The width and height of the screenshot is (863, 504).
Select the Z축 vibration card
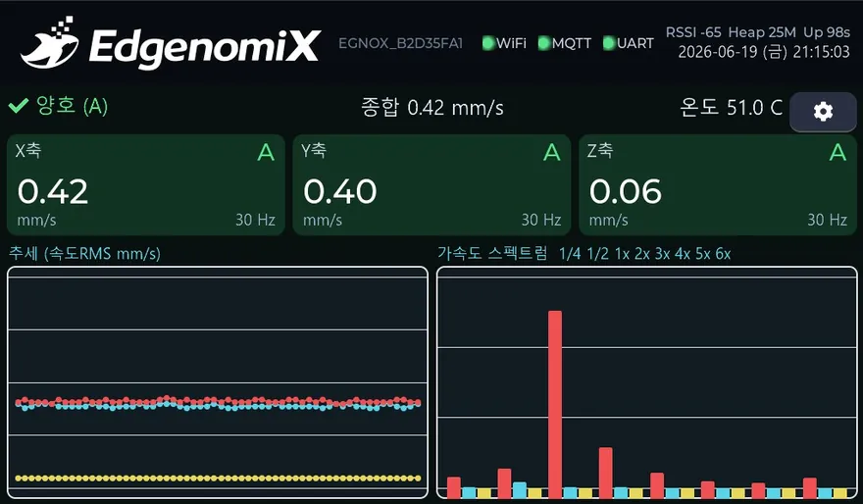[718, 185]
